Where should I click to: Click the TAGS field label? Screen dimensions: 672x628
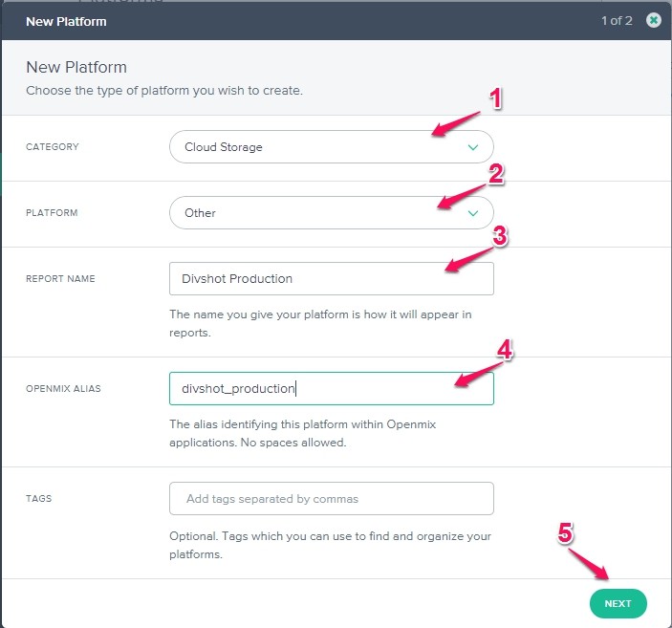click(39, 498)
